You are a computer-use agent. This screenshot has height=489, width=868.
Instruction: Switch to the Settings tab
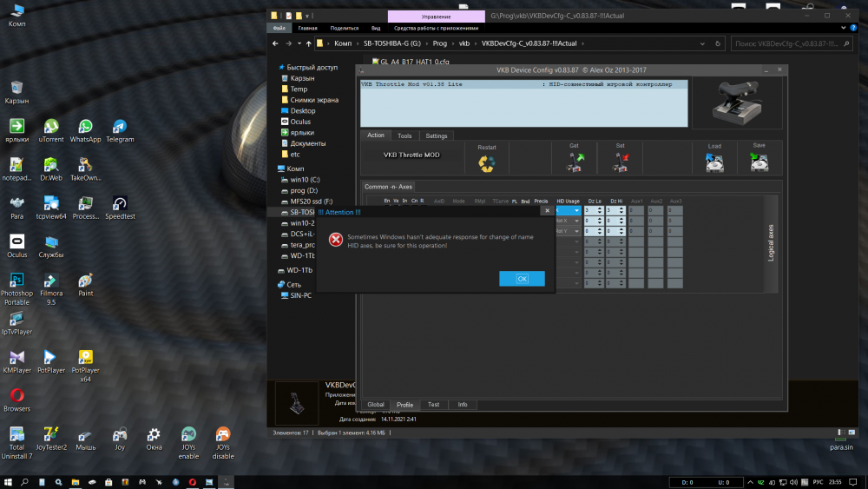(x=437, y=135)
